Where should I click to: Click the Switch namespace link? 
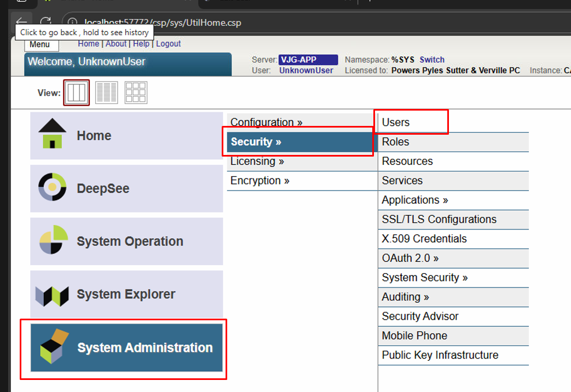pos(432,60)
